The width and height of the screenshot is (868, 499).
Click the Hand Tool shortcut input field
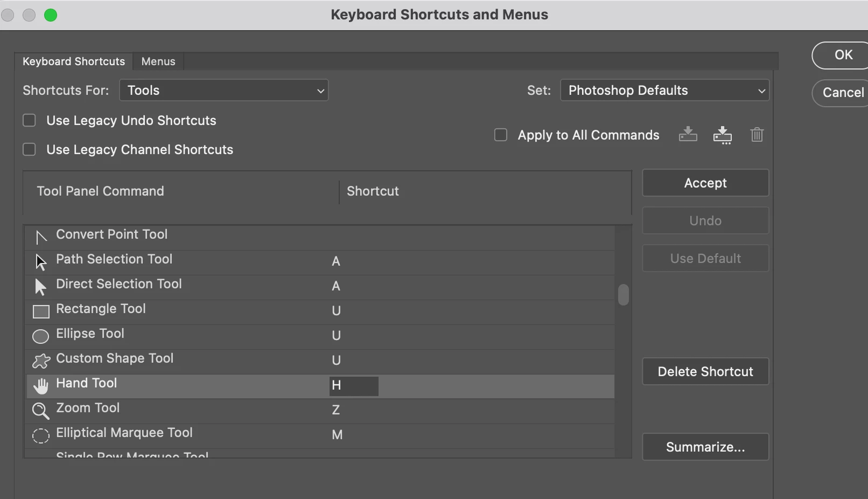(354, 386)
